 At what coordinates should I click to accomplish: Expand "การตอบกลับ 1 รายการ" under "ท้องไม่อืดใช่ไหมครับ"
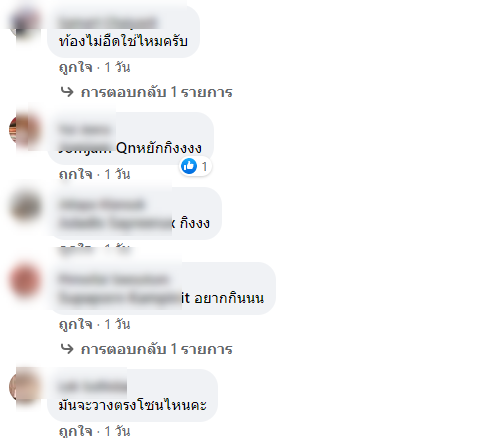click(156, 92)
